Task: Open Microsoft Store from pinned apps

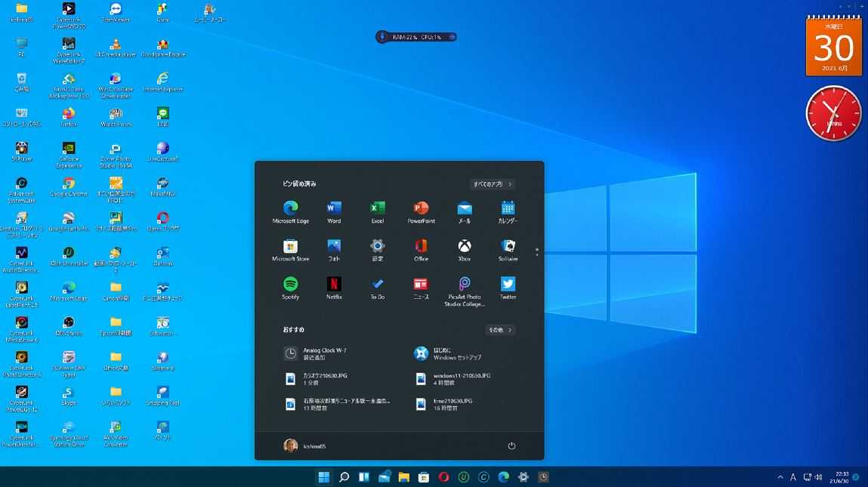Action: tap(291, 247)
